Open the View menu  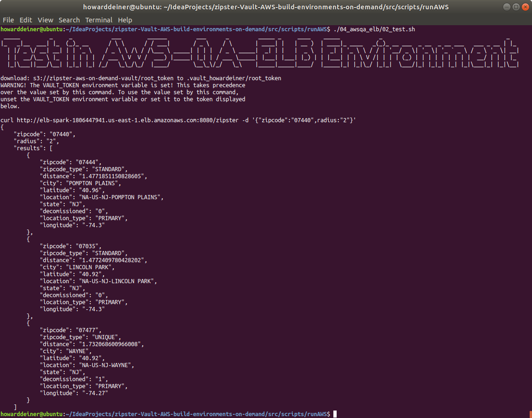tap(45, 20)
